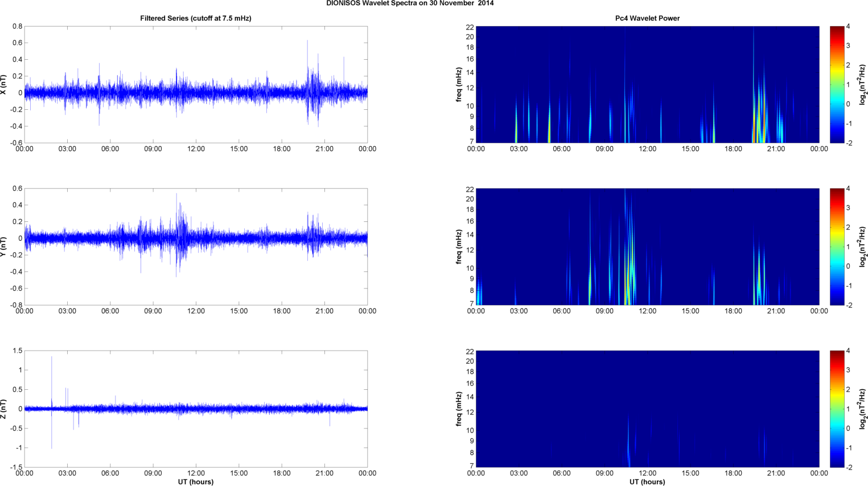The height and width of the screenshot is (486, 868).
Task: Pick the colorbar beside the Z wavelet plot
Action: click(x=837, y=409)
